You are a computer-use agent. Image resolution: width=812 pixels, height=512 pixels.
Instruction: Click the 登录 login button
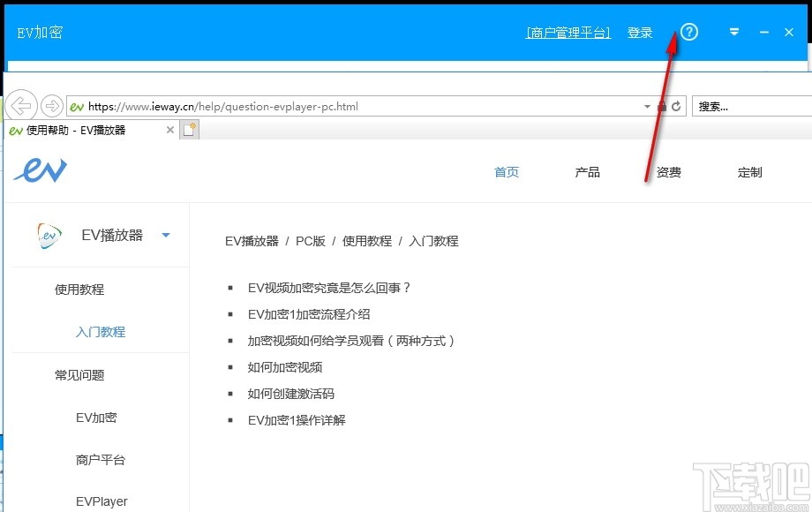click(x=640, y=33)
